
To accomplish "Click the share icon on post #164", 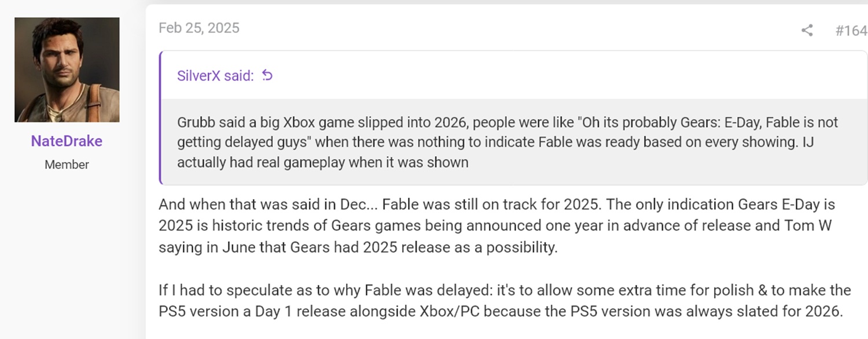I will pos(807,30).
